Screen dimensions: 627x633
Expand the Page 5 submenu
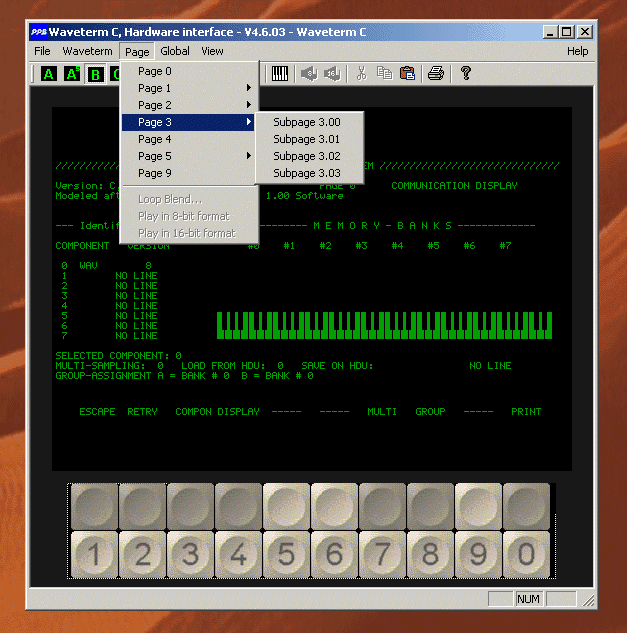188,156
